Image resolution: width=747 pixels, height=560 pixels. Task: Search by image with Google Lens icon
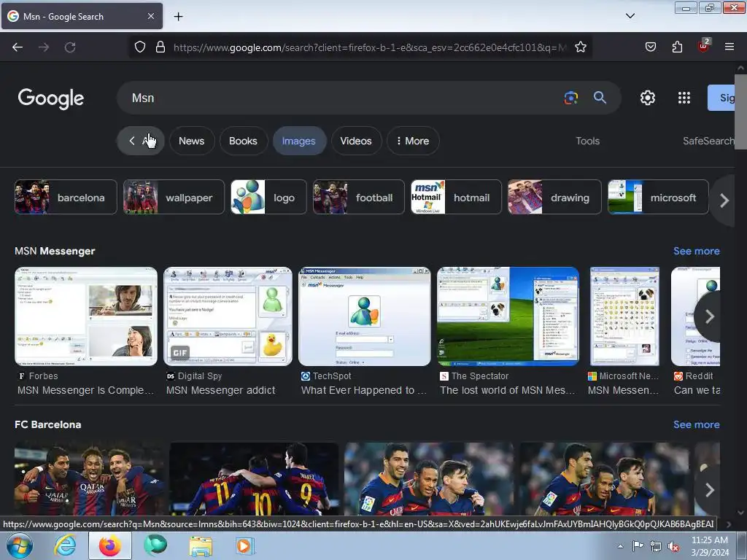tap(570, 98)
